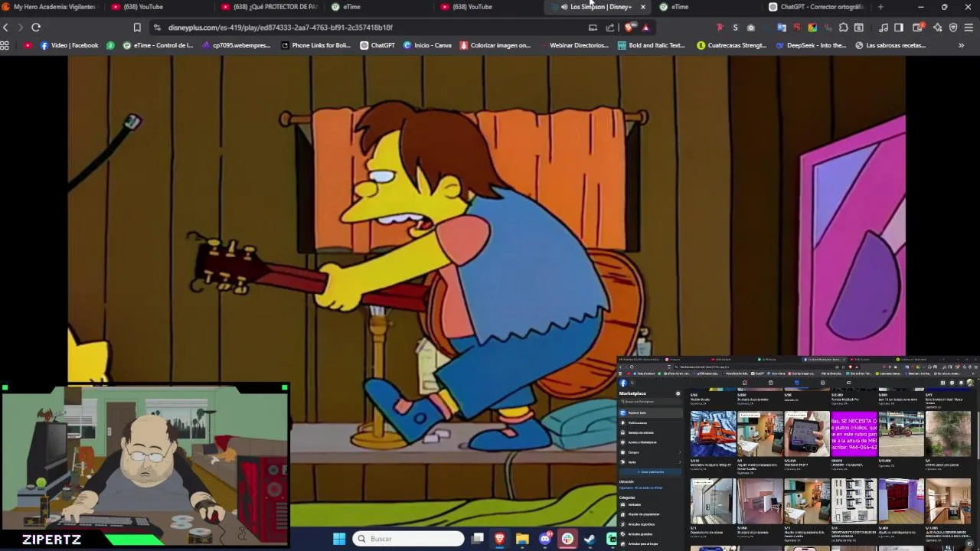Click the Facebook logo in Marketplace window
Image resolution: width=980 pixels, height=551 pixels.
click(x=623, y=383)
